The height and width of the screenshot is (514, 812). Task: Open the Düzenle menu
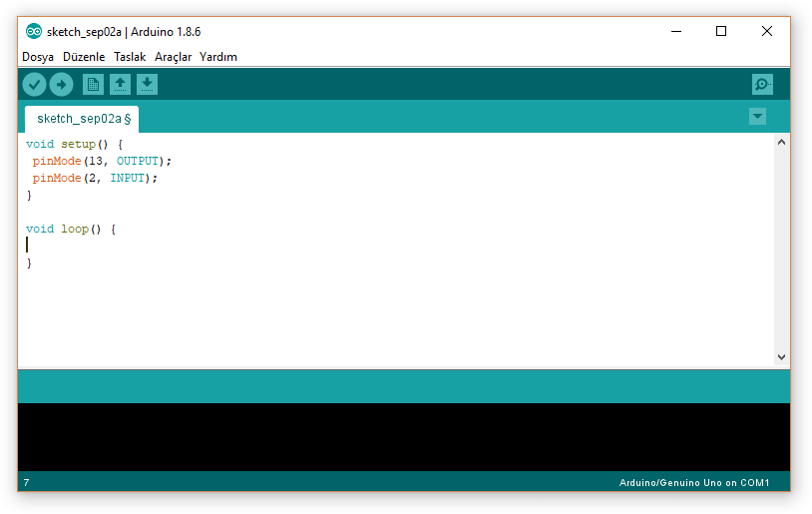pyautogui.click(x=84, y=57)
